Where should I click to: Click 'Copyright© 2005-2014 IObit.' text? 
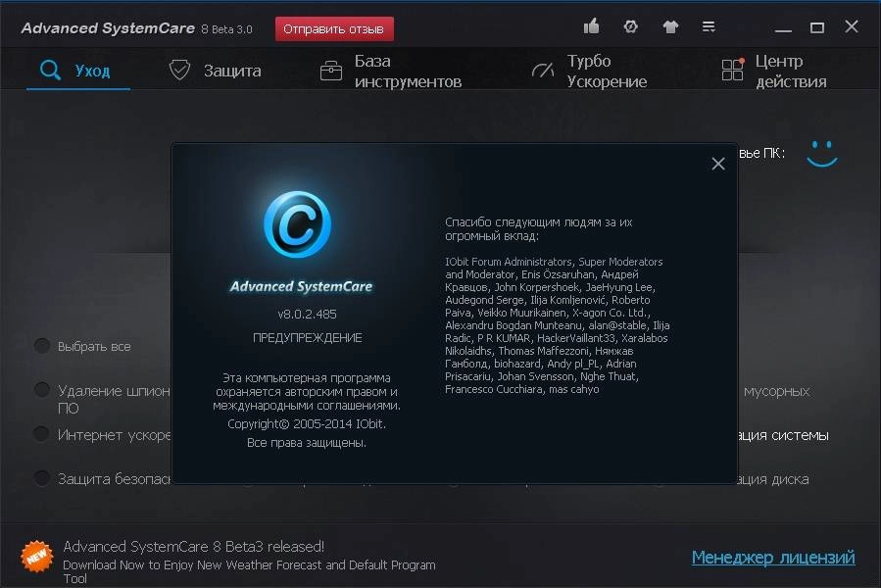307,424
